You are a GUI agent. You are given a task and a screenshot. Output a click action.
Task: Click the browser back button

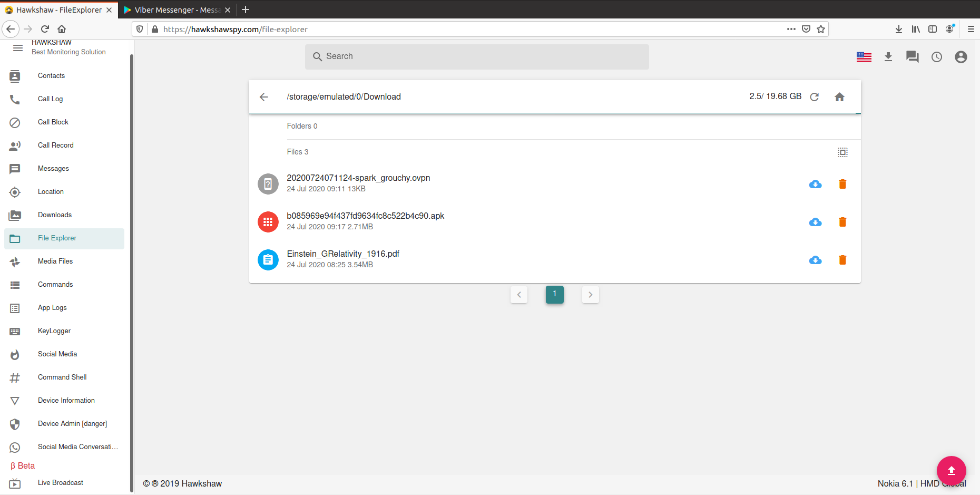[11, 29]
